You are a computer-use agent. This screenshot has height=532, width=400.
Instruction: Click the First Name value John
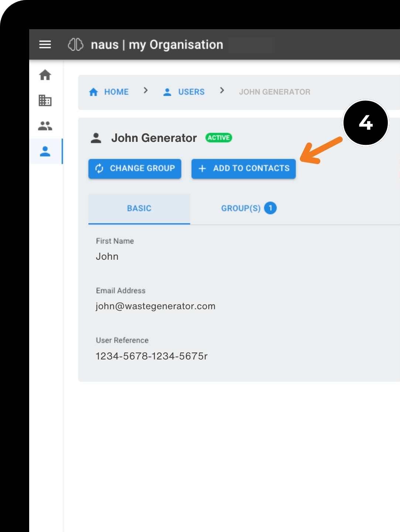[107, 256]
